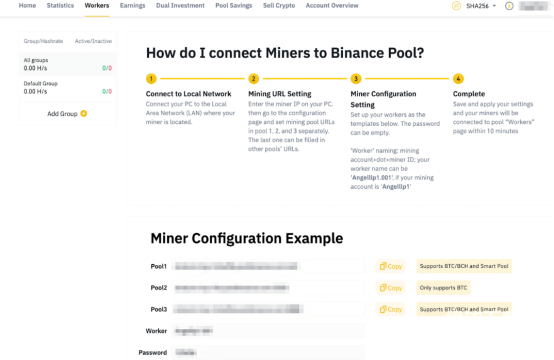Open the SHA256 algorithm dropdown
Viewport: 554px width, 360px height.
pyautogui.click(x=481, y=6)
